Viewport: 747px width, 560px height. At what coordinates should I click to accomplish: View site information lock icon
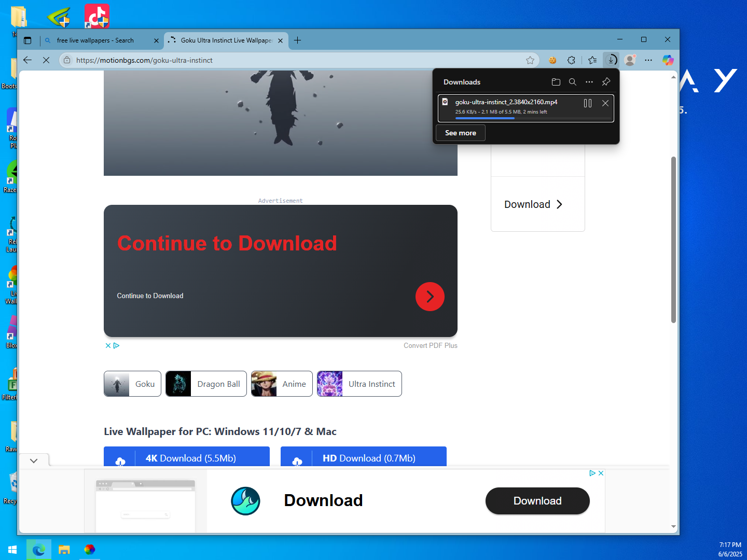pos(67,60)
